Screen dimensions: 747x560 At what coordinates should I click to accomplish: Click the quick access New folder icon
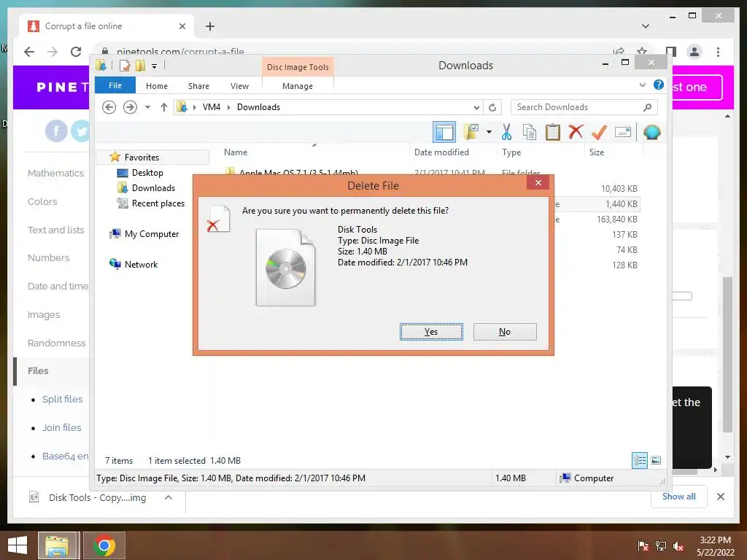[140, 66]
